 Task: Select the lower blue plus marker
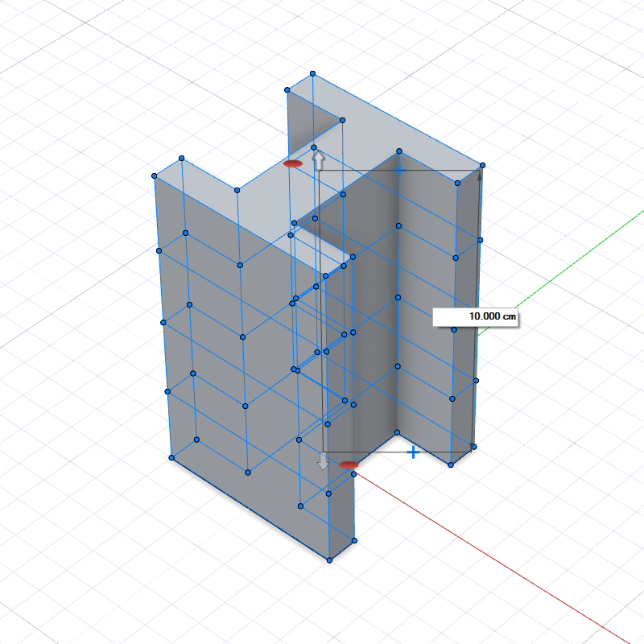tap(413, 452)
